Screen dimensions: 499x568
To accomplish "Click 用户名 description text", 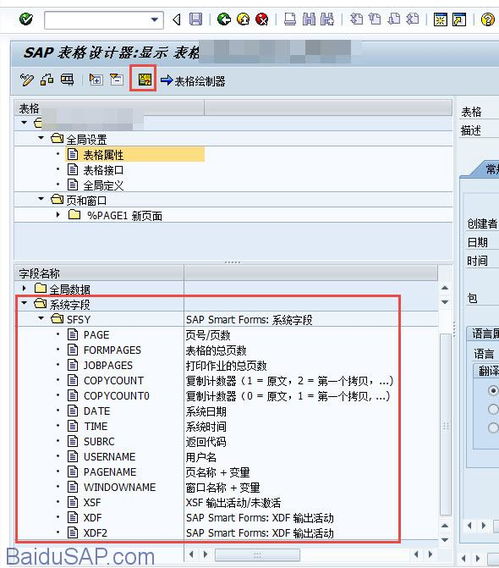I will pyautogui.click(x=201, y=457).
